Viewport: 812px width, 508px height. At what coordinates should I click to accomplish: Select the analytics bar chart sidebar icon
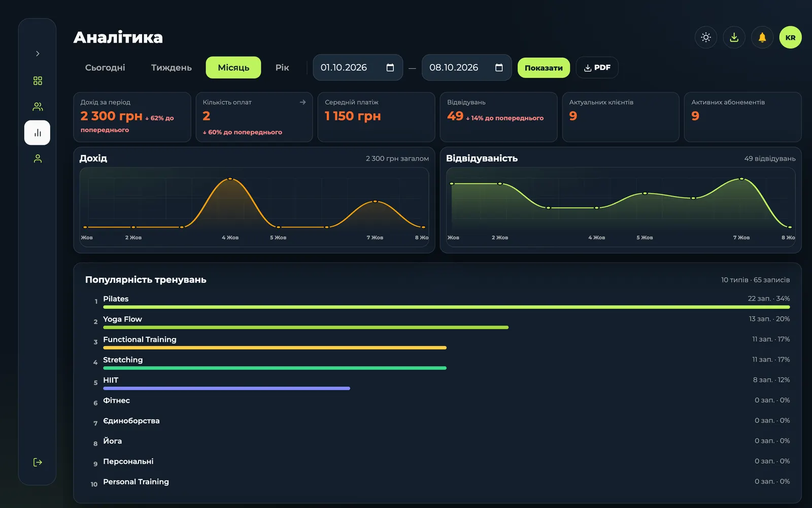(x=37, y=133)
